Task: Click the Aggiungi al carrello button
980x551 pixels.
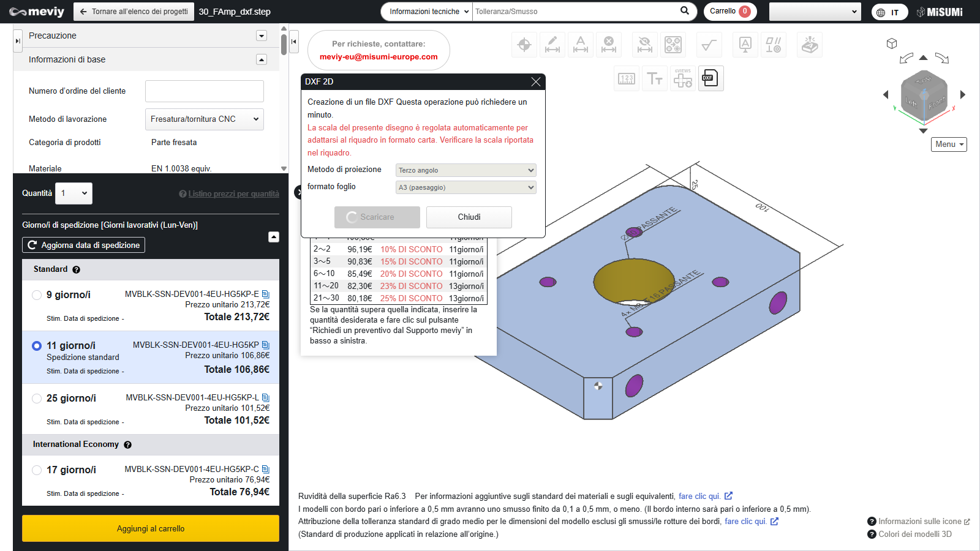Action: 151,528
